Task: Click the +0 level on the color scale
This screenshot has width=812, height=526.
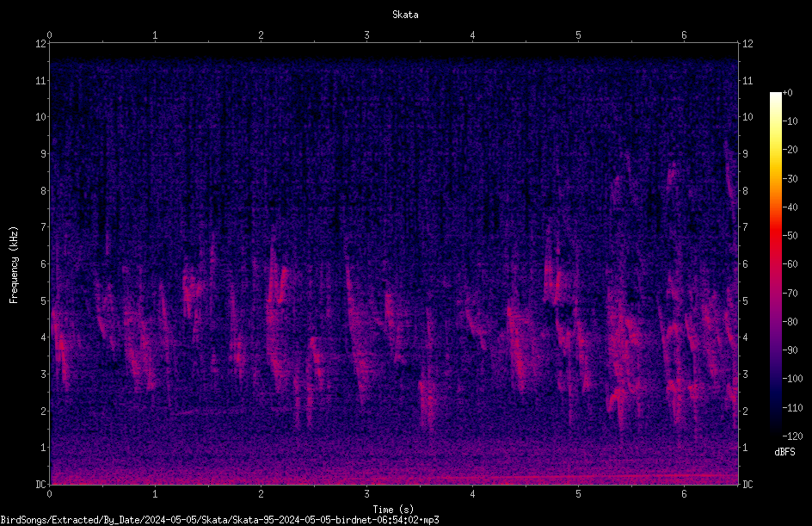Action: click(787, 93)
